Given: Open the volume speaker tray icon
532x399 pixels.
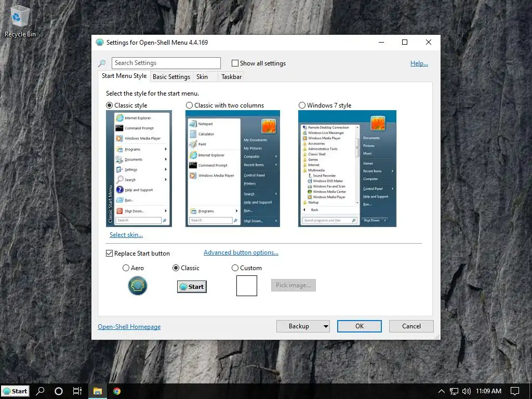Looking at the screenshot, I should pos(466,391).
